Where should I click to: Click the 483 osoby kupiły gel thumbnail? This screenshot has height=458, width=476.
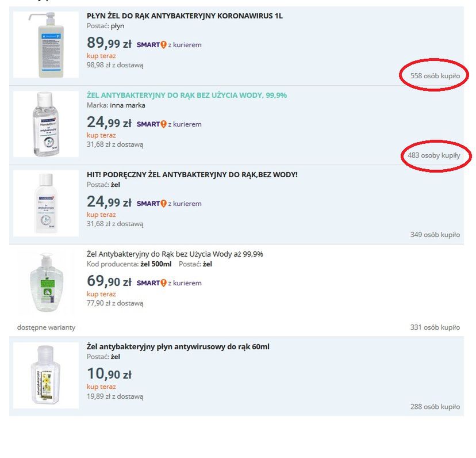[46, 124]
